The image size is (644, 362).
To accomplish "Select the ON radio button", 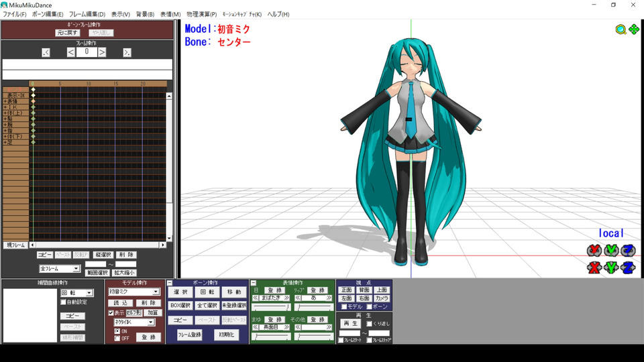I will click(x=117, y=331).
